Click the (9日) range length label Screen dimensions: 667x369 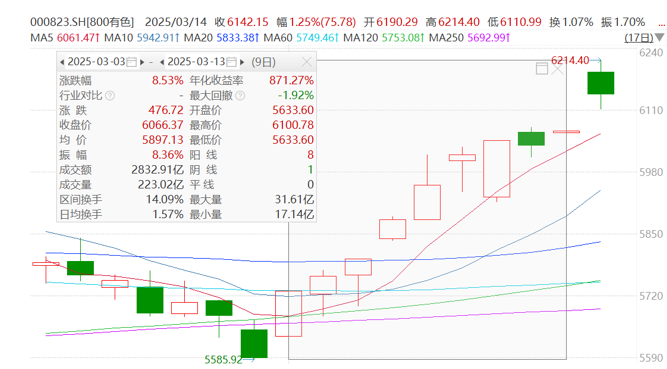[263, 62]
